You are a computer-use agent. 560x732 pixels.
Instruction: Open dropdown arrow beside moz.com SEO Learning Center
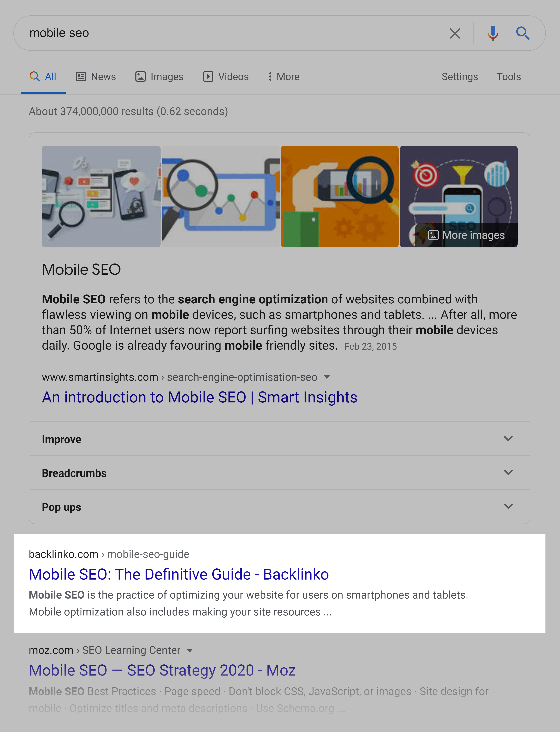click(x=190, y=650)
